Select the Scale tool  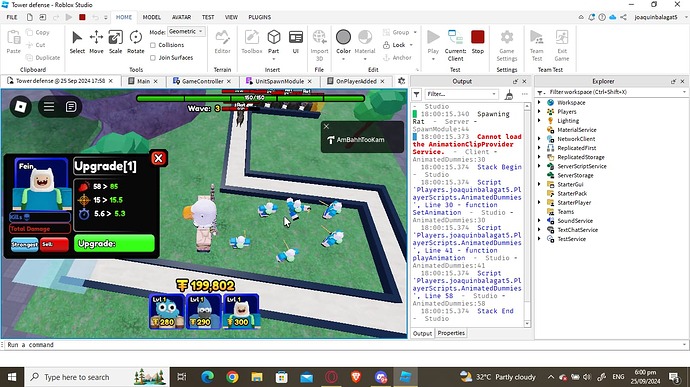tap(115, 42)
